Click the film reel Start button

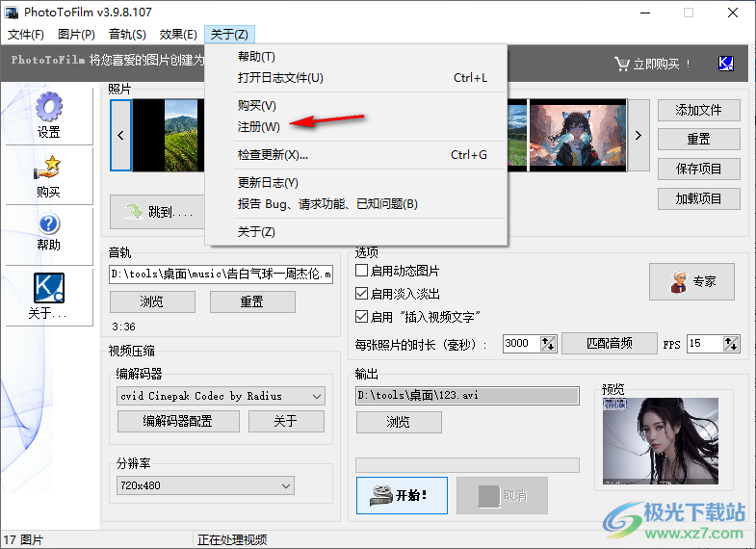[x=402, y=495]
